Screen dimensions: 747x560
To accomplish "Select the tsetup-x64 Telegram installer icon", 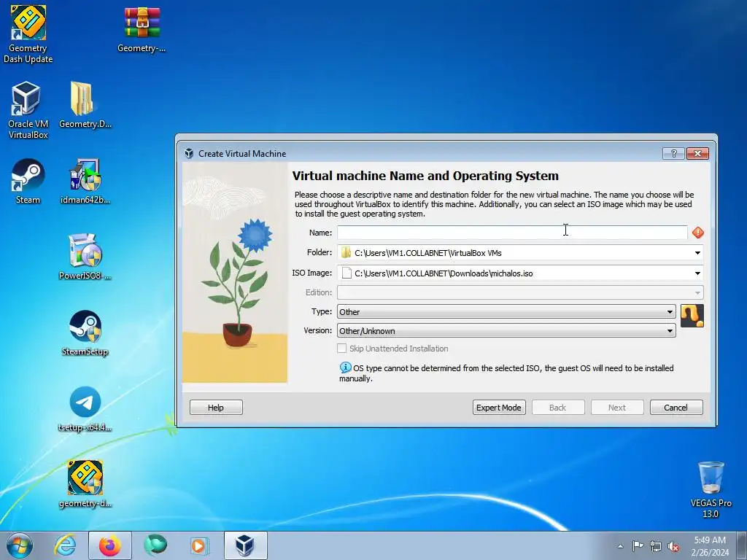I will click(x=85, y=408).
